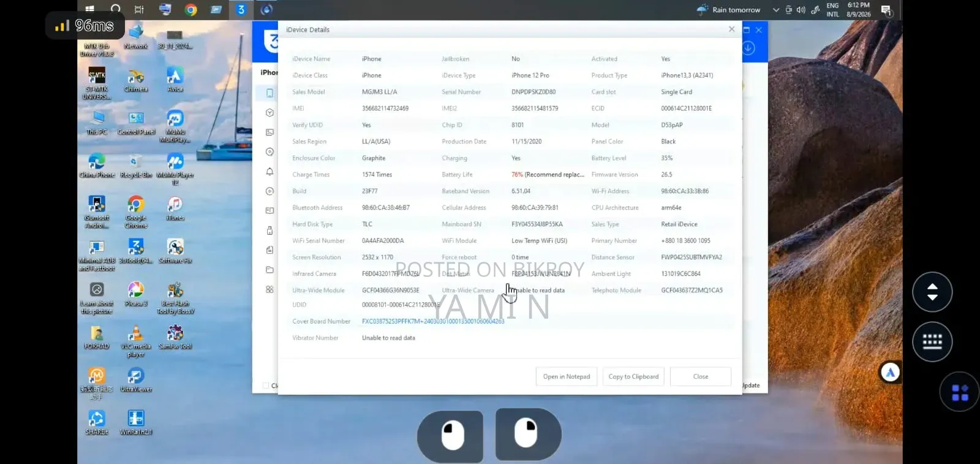
Task: Switch to Chrome on the taskbar
Action: (190, 9)
